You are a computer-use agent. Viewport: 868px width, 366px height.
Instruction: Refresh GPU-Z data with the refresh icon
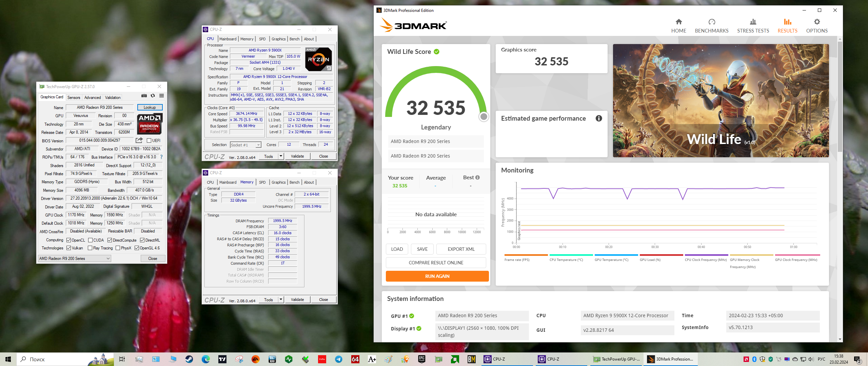153,96
